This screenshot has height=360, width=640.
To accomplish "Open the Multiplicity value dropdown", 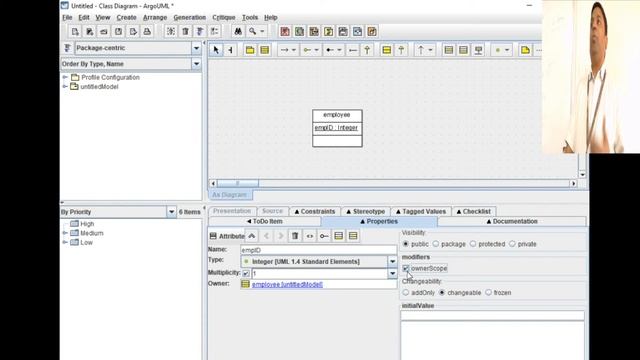I will (x=392, y=273).
